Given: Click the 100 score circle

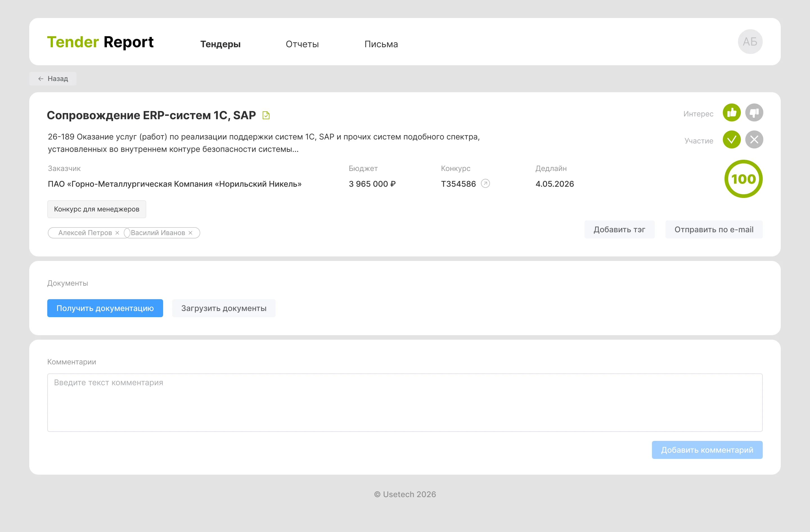Looking at the screenshot, I should pyautogui.click(x=744, y=179).
